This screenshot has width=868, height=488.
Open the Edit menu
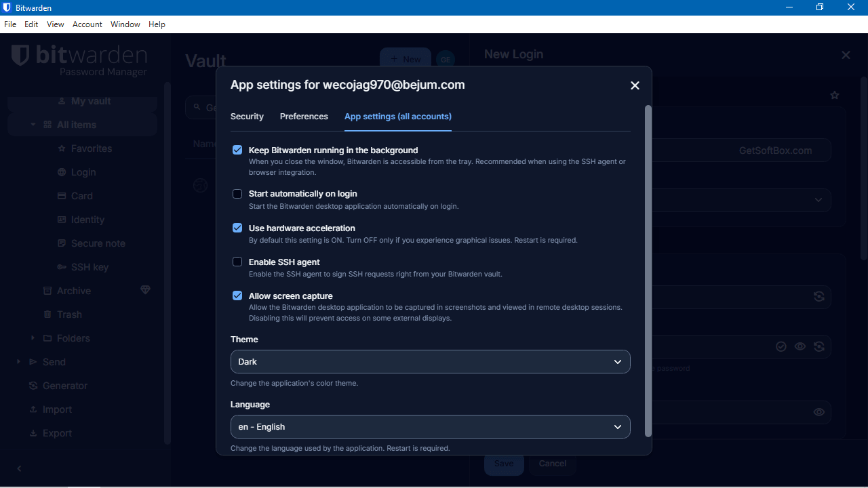tap(31, 24)
